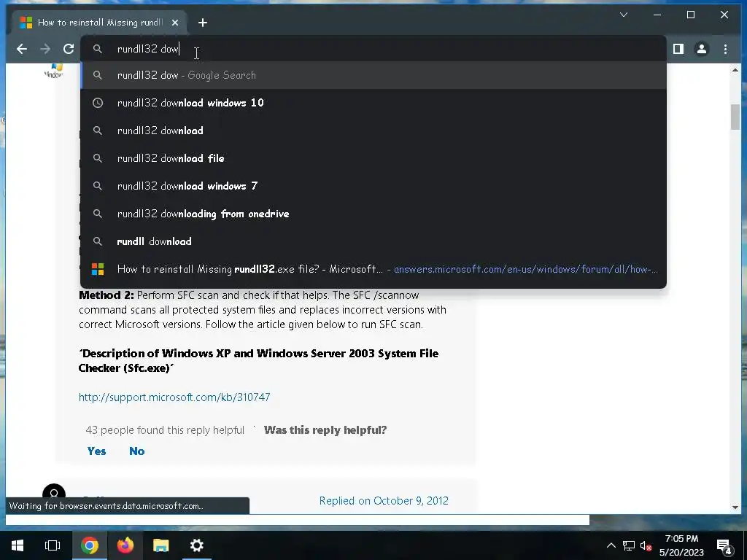This screenshot has width=747, height=560.
Task: Open the answers.microsoft.com page suggestion
Action: pos(373,269)
